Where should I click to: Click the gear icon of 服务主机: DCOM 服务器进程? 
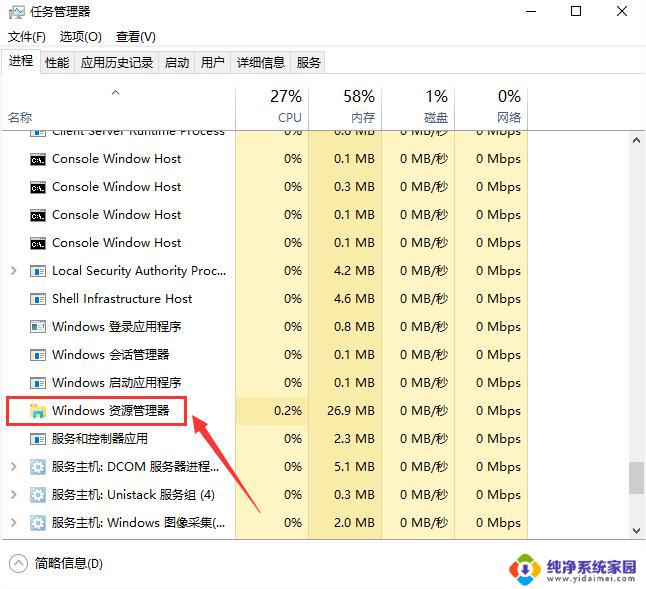pyautogui.click(x=38, y=467)
